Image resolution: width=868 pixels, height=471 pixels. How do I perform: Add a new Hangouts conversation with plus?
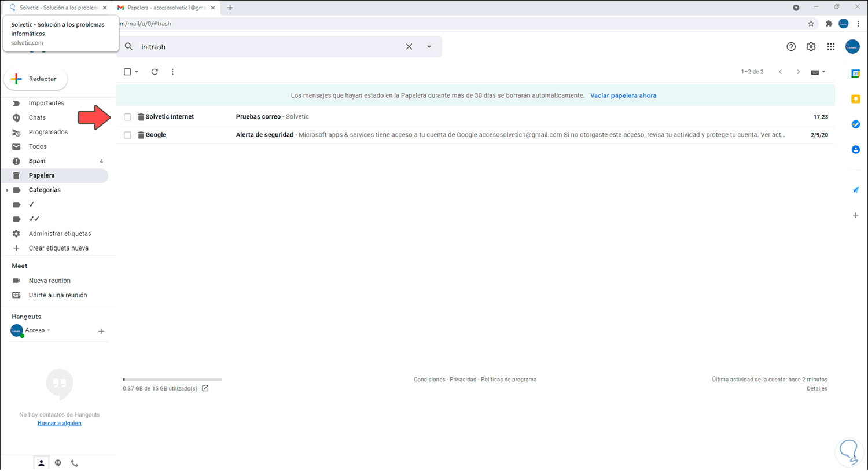coord(101,331)
